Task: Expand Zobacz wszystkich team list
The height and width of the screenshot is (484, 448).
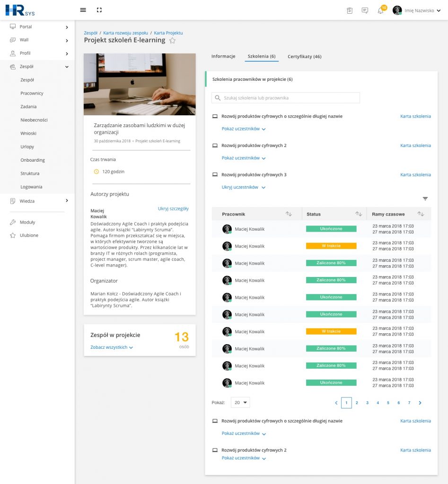Action: 112,347
